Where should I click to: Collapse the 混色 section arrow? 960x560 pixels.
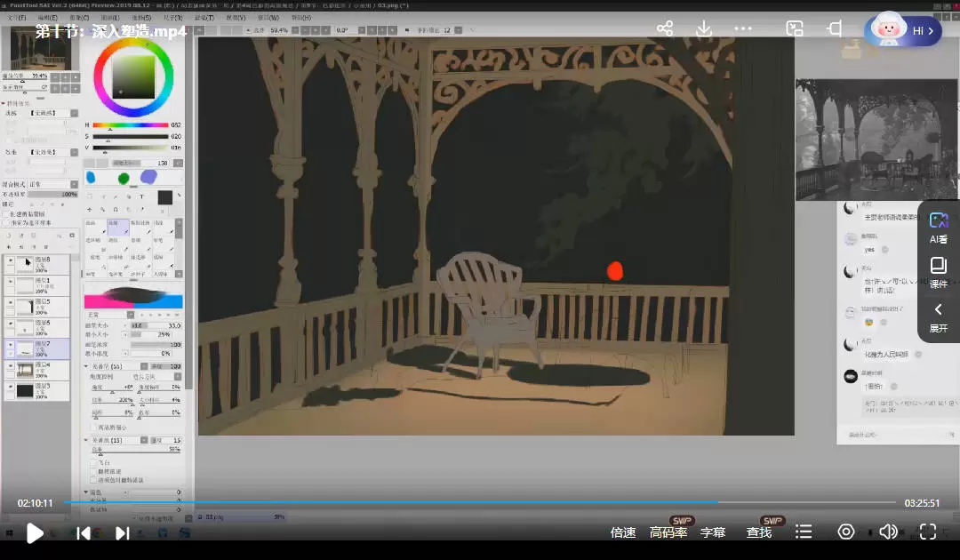(x=85, y=492)
